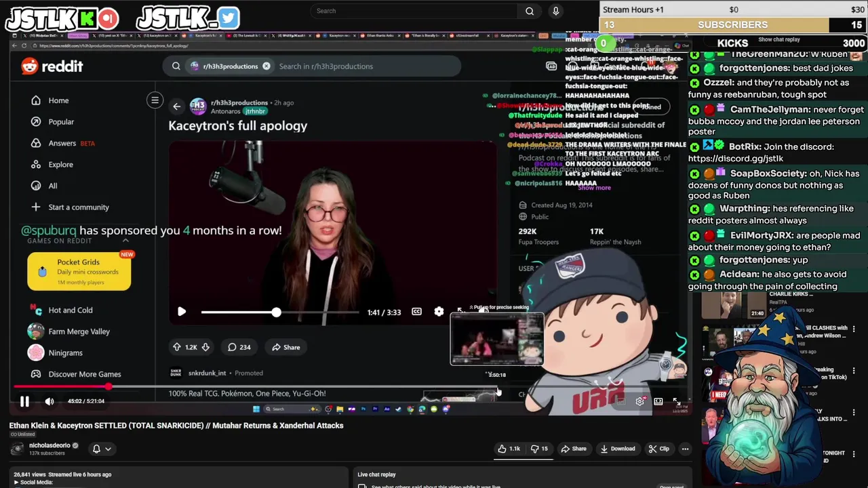868x488 pixels.
Task: Clip this stream with scissors button
Action: coord(658,449)
